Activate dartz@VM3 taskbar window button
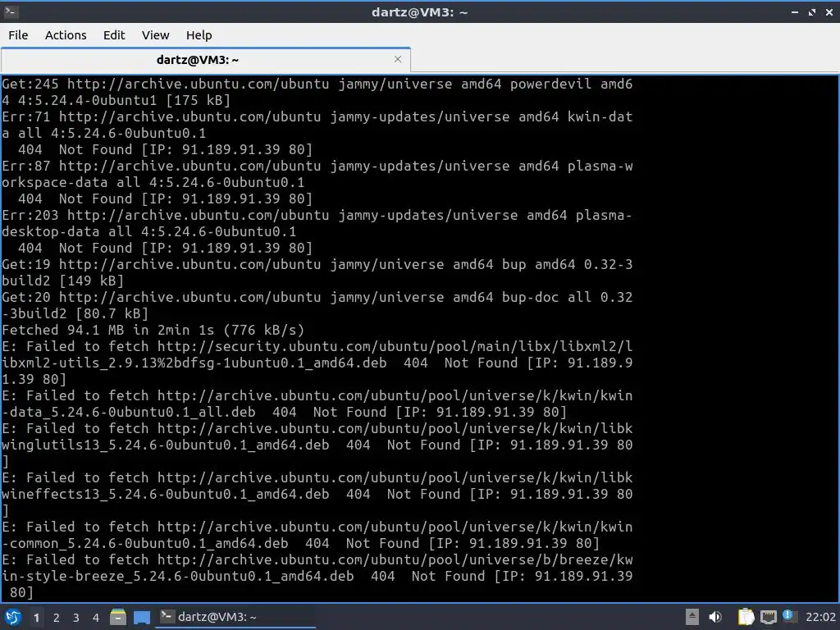Viewport: 840px width, 630px height. (x=235, y=617)
